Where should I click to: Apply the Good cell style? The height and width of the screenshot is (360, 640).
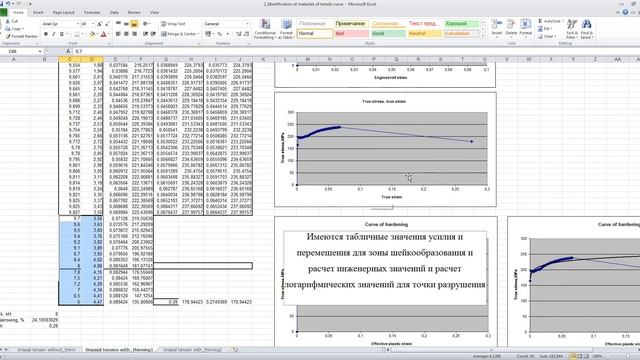388,33
